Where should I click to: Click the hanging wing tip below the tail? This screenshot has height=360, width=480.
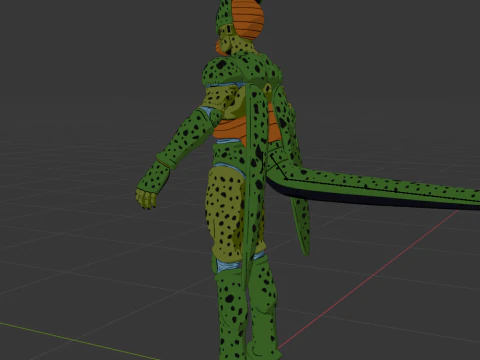(x=301, y=227)
